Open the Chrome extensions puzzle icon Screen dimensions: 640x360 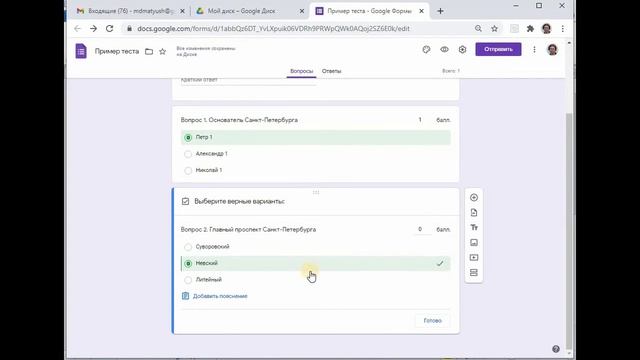530,29
